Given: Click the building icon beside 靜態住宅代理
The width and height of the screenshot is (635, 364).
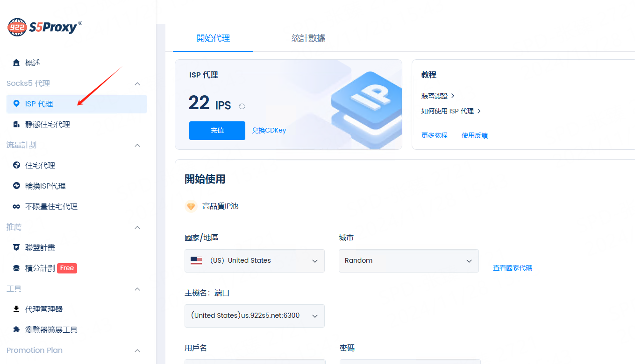Looking at the screenshot, I should click(16, 125).
